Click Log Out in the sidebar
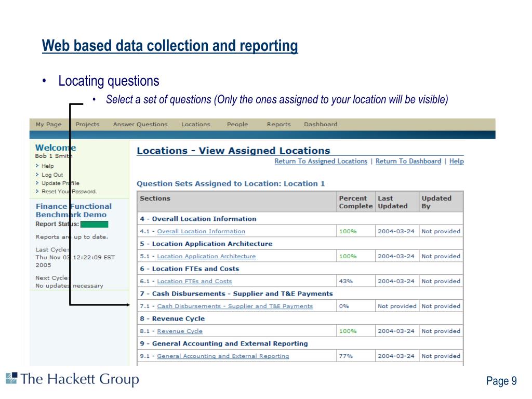The width and height of the screenshot is (532, 399). 52,175
